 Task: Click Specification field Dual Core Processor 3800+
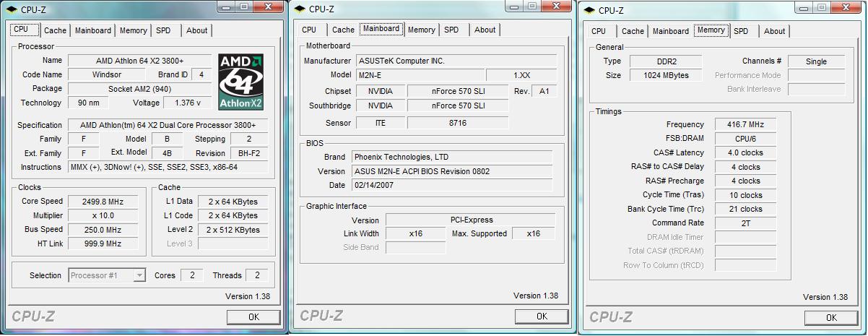(168, 125)
